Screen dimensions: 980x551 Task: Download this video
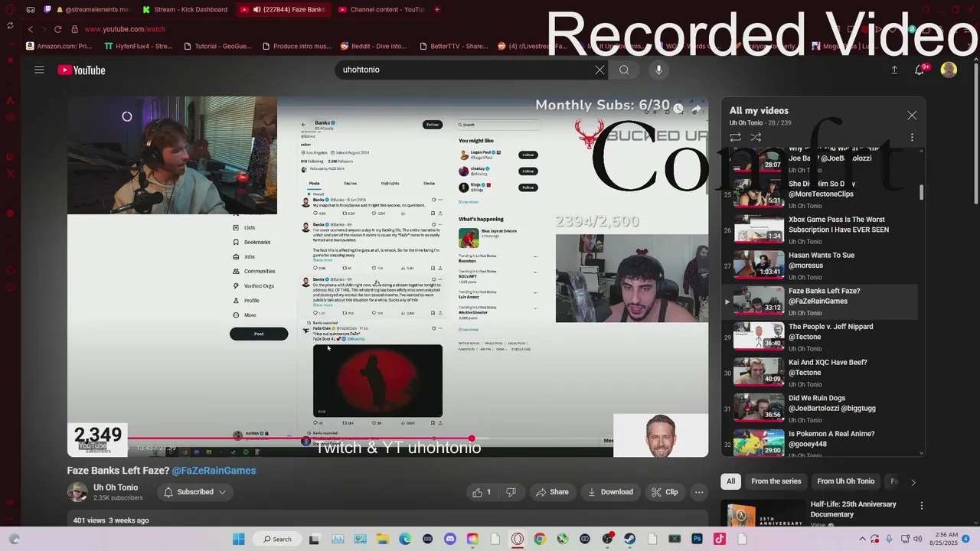click(x=610, y=492)
